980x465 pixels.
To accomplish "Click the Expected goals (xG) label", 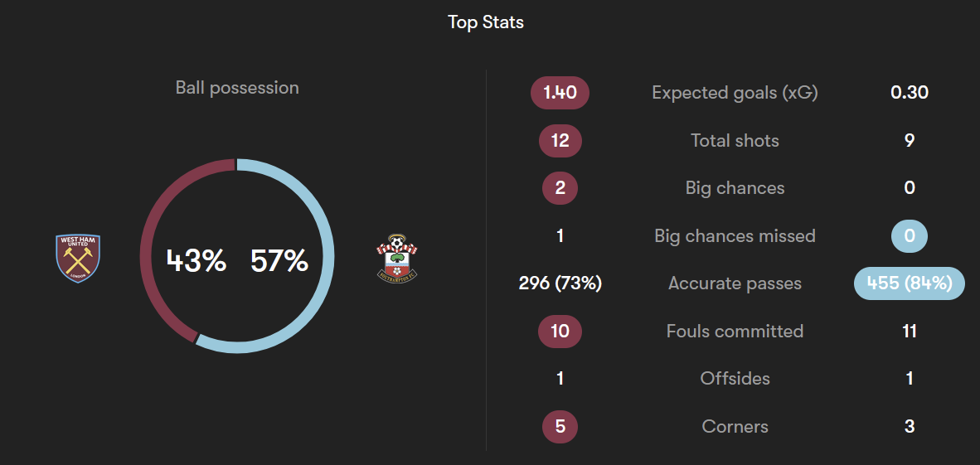I will (735, 93).
